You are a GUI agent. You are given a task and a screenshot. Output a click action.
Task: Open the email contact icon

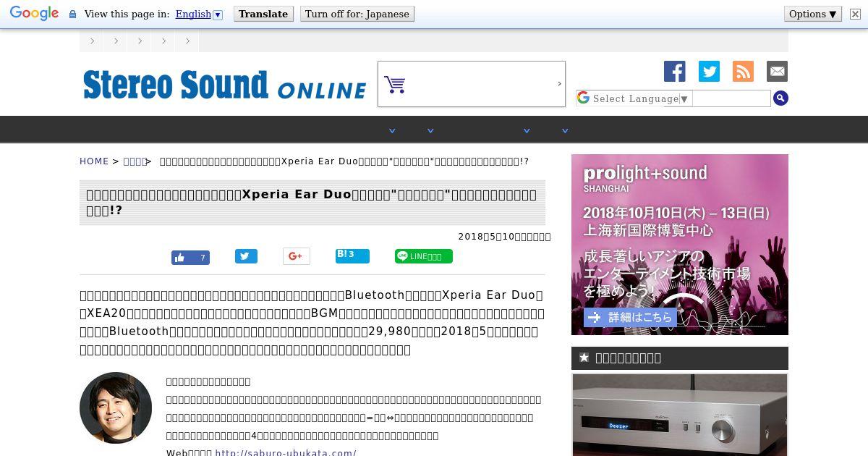(777, 71)
